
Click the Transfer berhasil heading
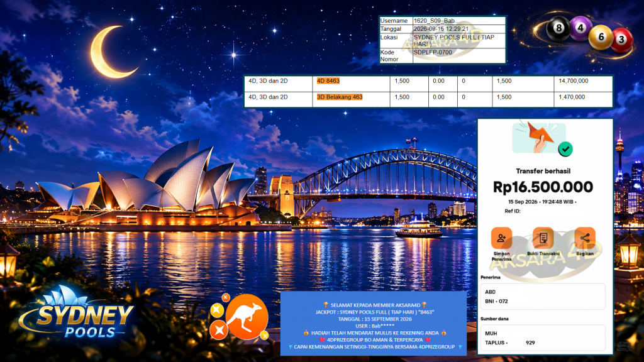pyautogui.click(x=543, y=171)
